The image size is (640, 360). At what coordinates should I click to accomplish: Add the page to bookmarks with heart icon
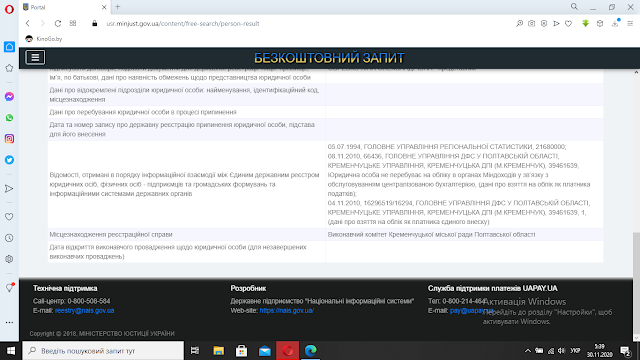568,24
